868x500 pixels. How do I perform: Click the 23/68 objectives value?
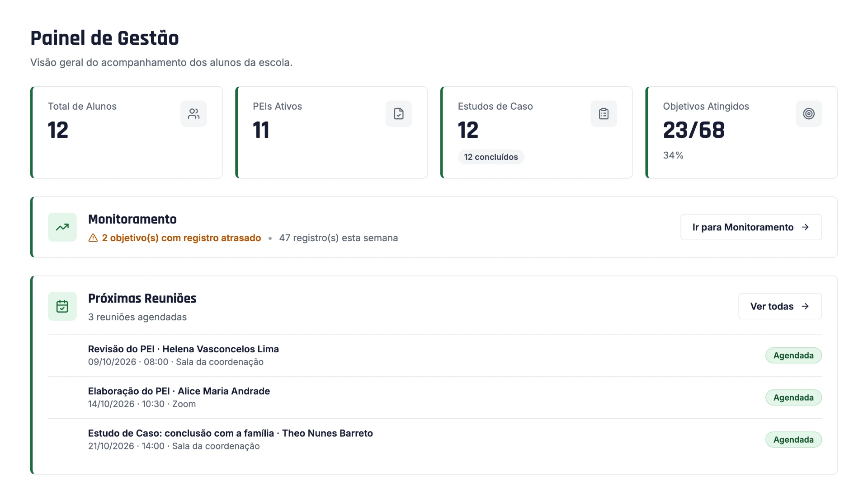[693, 130]
